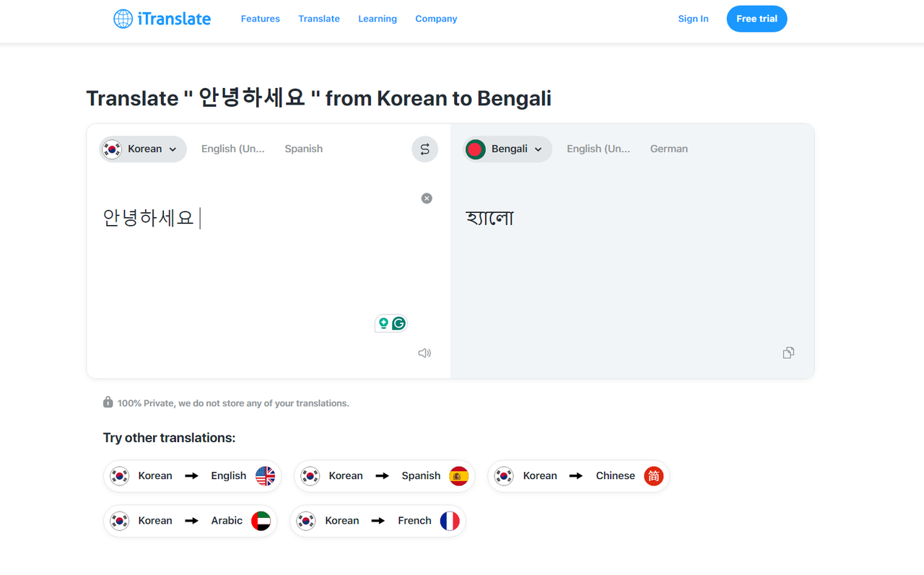Click the green lightbulb suggestion icon
The width and height of the screenshot is (924, 575).
pyautogui.click(x=383, y=323)
